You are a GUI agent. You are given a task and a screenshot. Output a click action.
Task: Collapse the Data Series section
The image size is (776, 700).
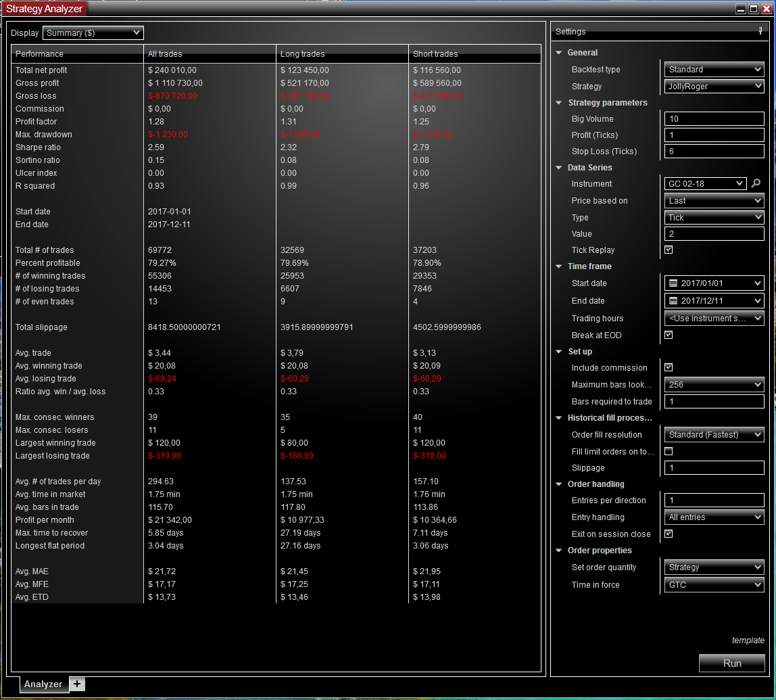pos(559,167)
